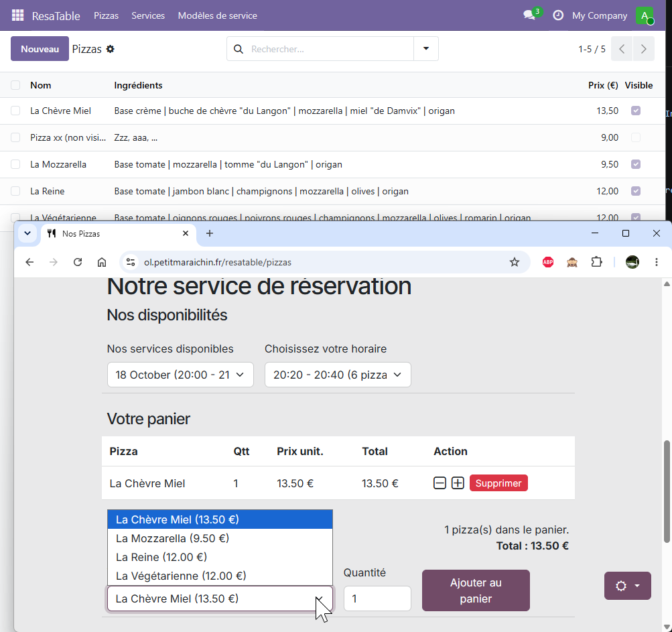The width and height of the screenshot is (672, 632).
Task: Select the La Chèvre Miel row checkbox
Action: pyautogui.click(x=15, y=111)
